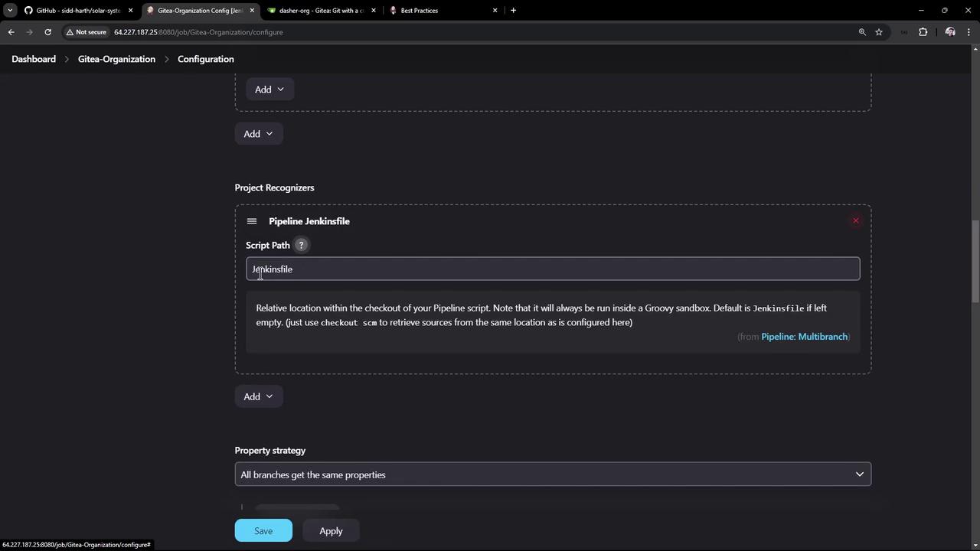Click the Save button
This screenshot has width=980, height=551.
point(263,530)
